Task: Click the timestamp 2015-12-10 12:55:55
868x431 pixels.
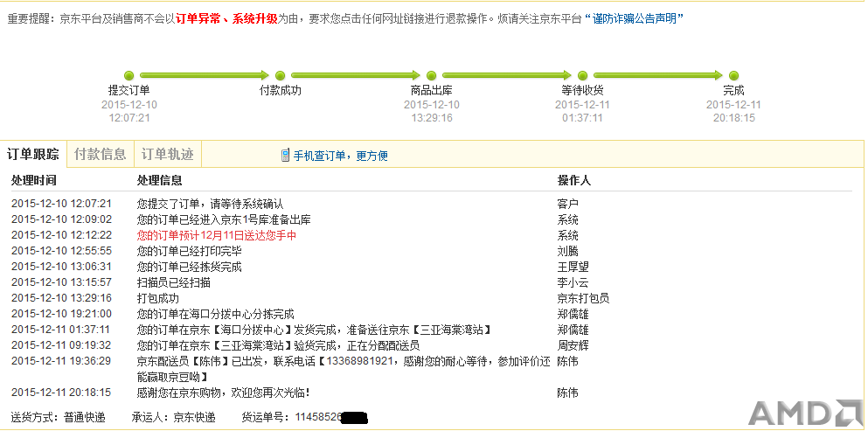Action: click(61, 251)
